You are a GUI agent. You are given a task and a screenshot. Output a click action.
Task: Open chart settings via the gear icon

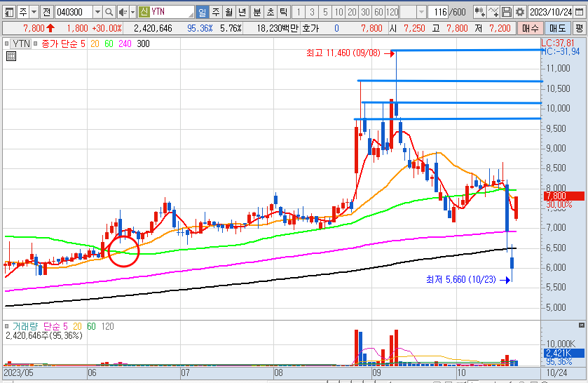520,13
